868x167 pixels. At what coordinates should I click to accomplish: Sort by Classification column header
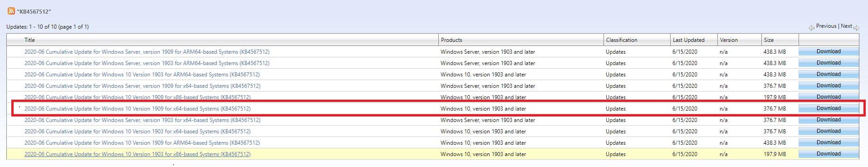(x=622, y=40)
